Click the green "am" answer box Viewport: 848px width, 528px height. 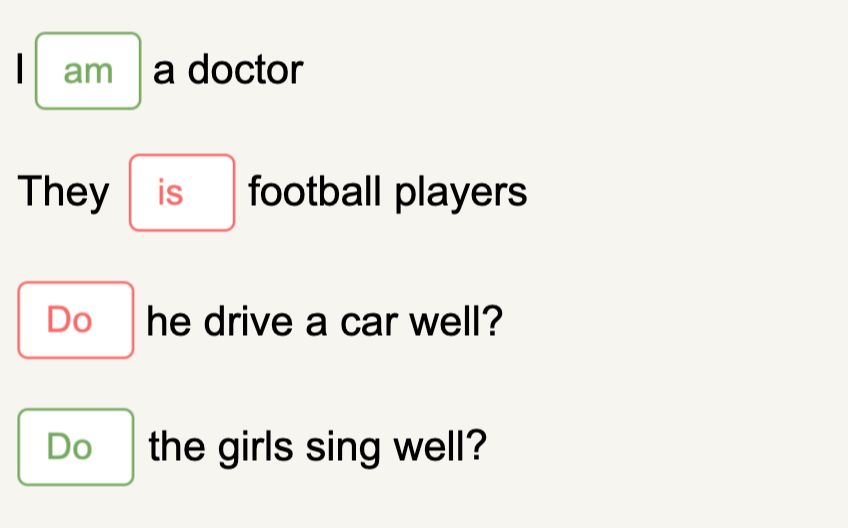[x=88, y=71]
